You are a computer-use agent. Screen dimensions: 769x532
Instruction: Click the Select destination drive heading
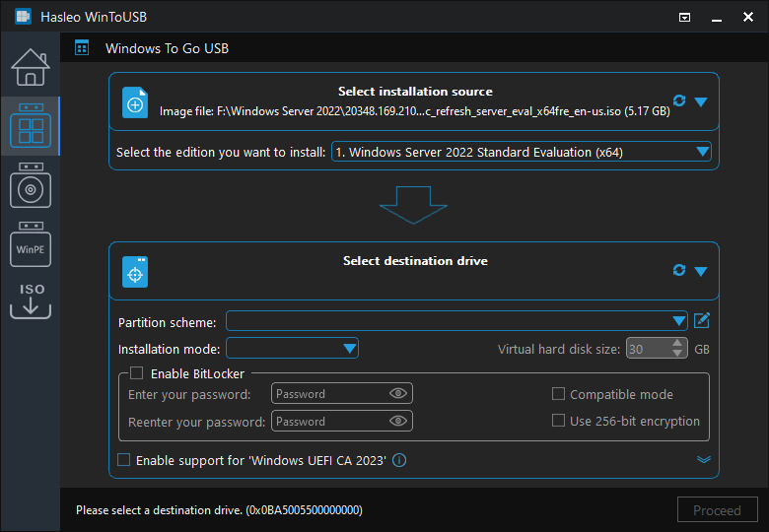click(415, 261)
